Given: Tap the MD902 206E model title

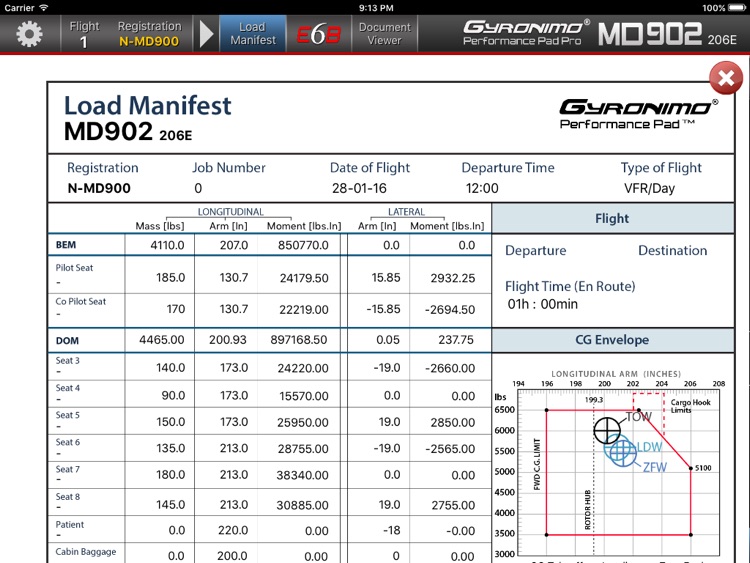Looking at the screenshot, I should 667,34.
